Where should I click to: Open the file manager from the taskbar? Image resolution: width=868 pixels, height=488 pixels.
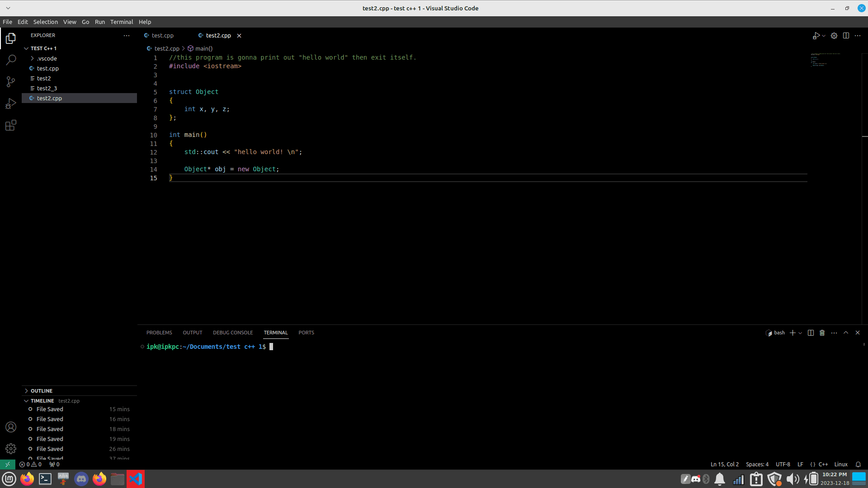click(x=118, y=479)
